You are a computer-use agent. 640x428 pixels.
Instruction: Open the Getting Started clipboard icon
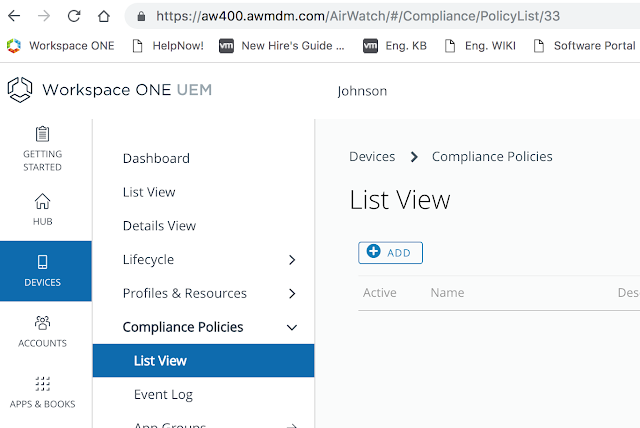[x=42, y=134]
